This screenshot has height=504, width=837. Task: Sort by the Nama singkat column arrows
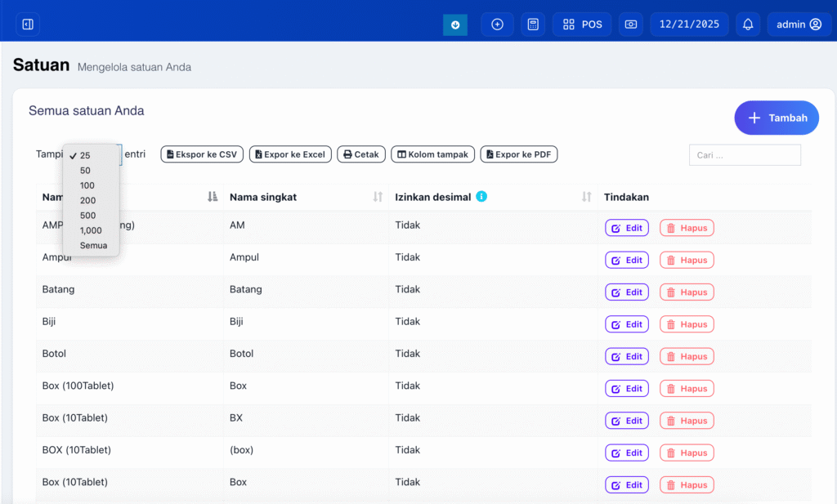(378, 197)
